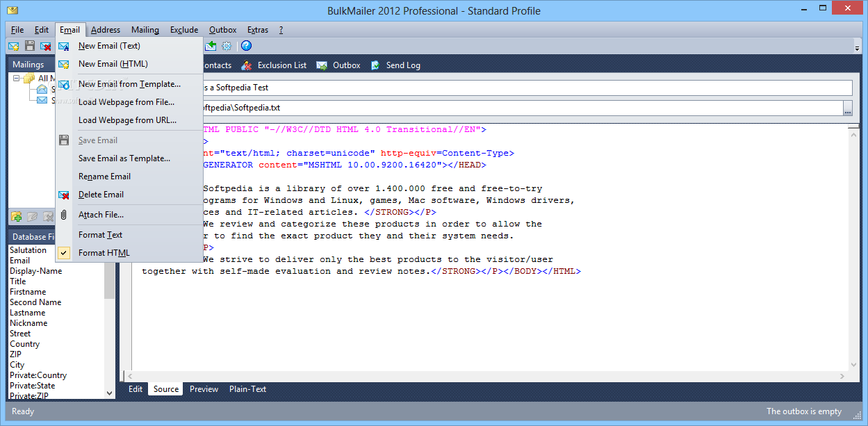The height and width of the screenshot is (426, 868).
Task: Collapse the All Mailings tree node
Action: point(17,79)
